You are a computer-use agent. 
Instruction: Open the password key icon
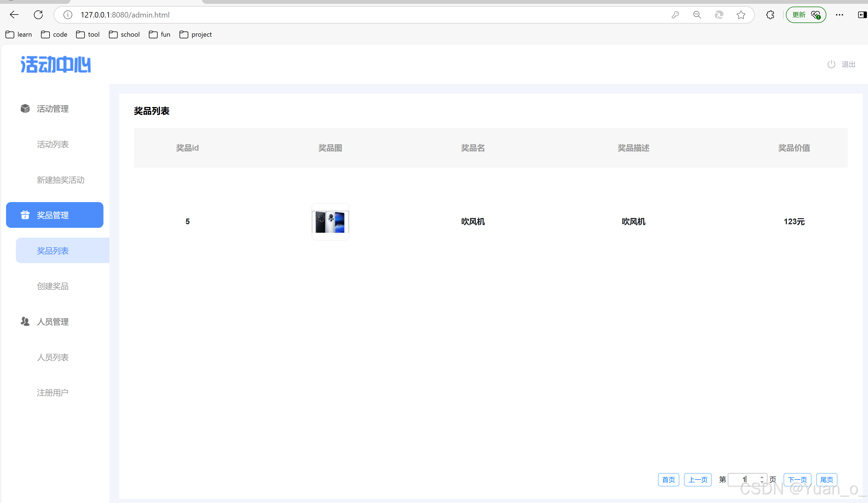tap(675, 15)
